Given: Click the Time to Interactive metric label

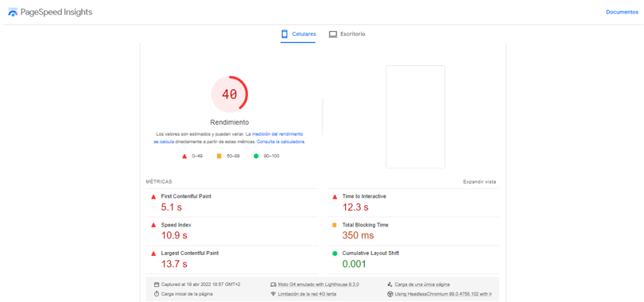Looking at the screenshot, I should point(364,196).
